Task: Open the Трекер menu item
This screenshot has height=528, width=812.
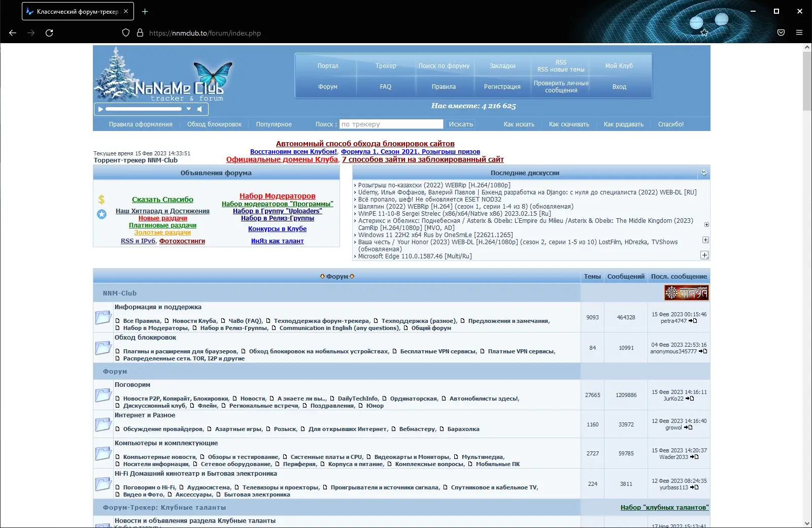Action: (386, 66)
